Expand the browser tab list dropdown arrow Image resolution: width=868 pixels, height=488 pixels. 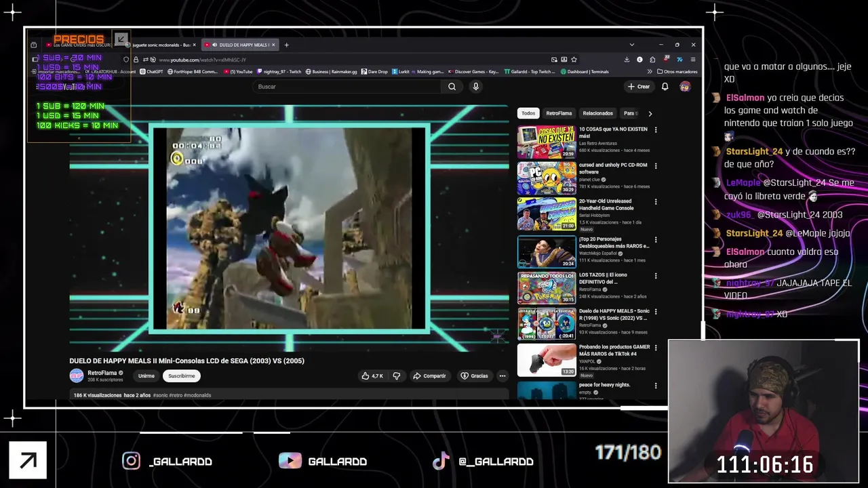point(631,45)
